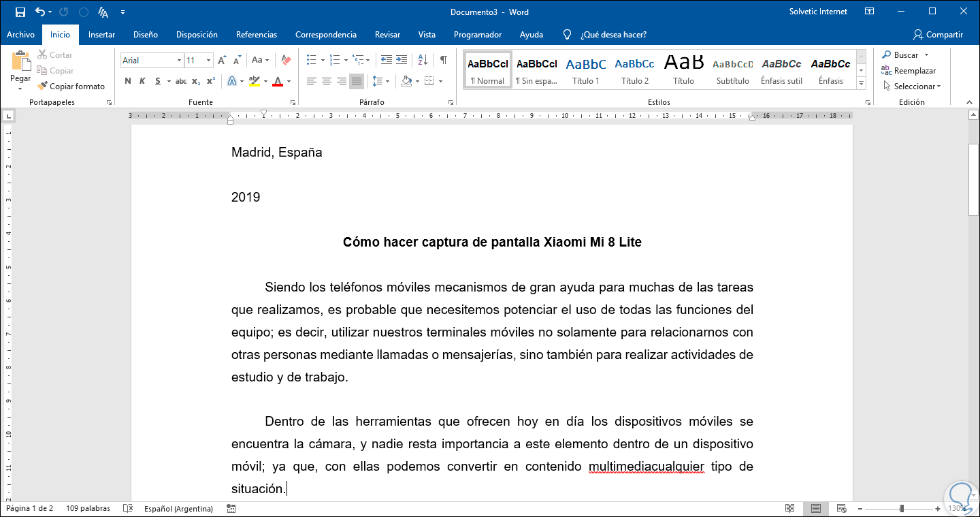
Task: Open the Programador tab
Action: (478, 35)
